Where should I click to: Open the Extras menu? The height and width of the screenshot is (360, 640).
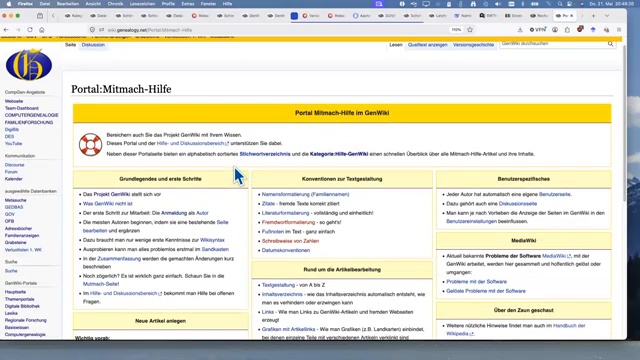pyautogui.click(x=188, y=4)
